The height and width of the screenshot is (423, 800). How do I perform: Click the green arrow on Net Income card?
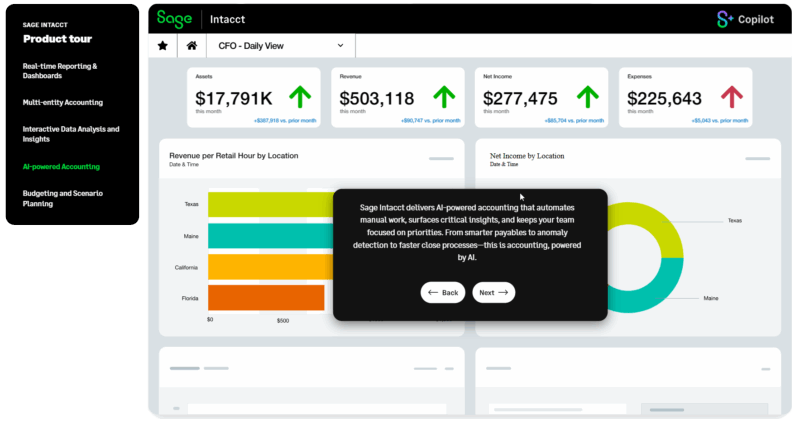pyautogui.click(x=588, y=96)
